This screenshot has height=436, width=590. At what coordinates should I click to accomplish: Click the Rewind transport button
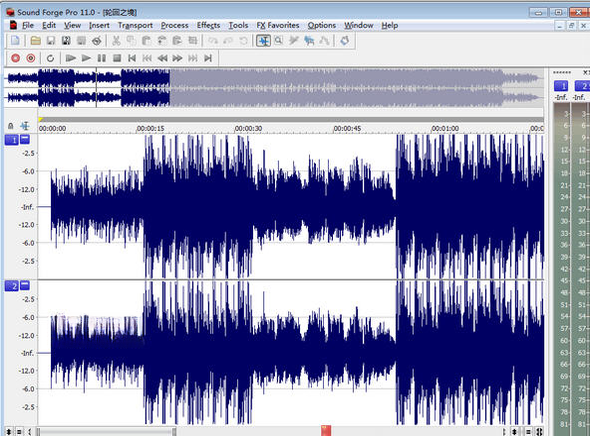tap(162, 58)
